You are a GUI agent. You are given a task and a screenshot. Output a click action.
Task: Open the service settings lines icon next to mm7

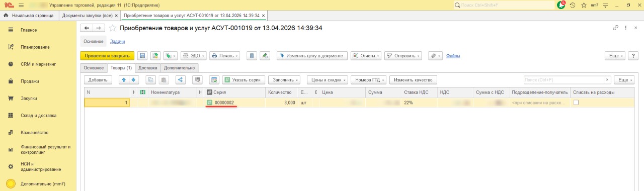click(x=606, y=5)
